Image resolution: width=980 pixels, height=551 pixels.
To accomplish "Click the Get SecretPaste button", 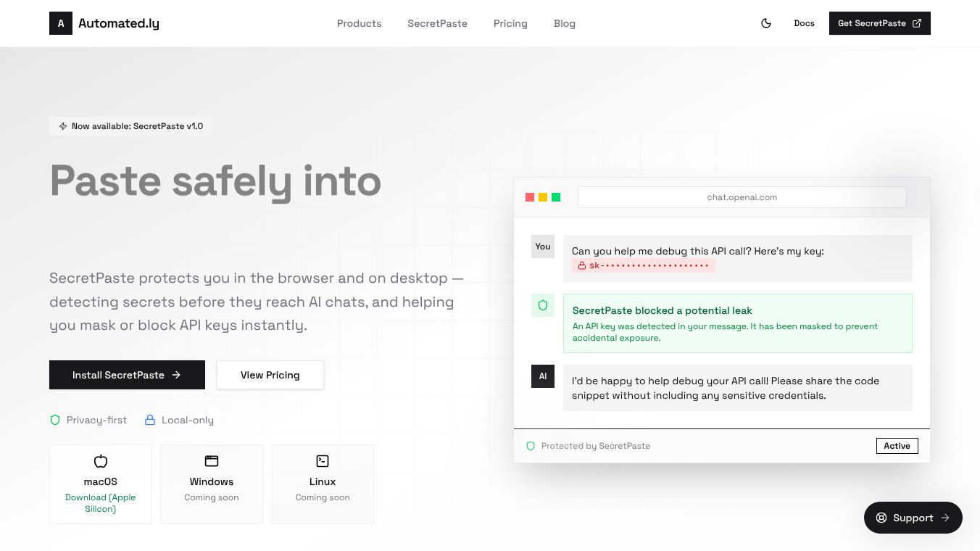I will [879, 23].
